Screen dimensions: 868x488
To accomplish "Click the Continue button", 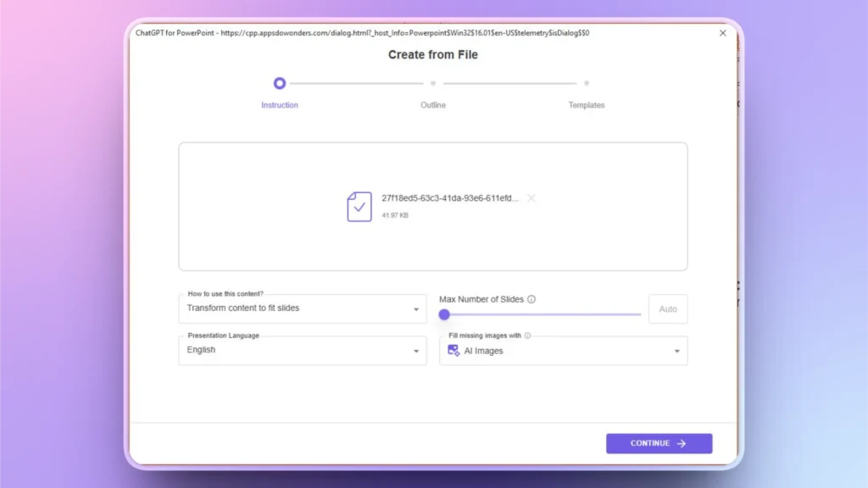I will (x=659, y=443).
